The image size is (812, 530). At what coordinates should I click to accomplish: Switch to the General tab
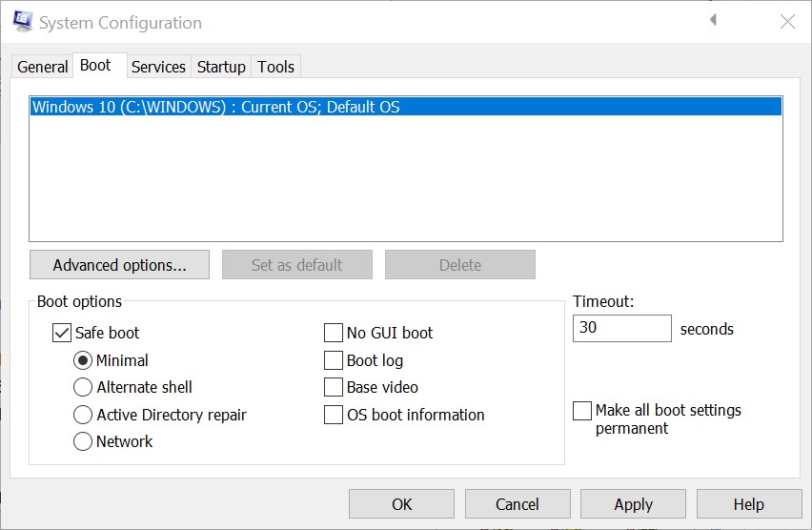42,67
